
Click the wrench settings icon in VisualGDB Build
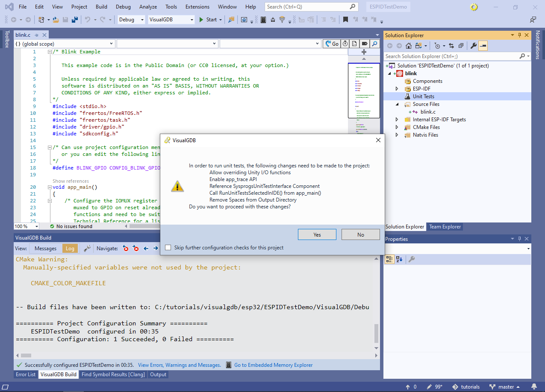pos(87,249)
